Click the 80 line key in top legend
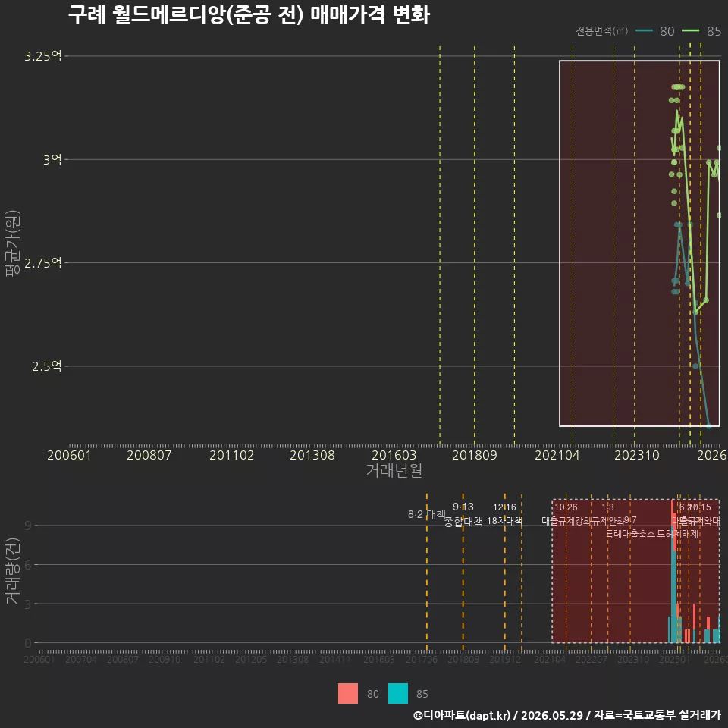The height and width of the screenshot is (728, 728). (644, 31)
